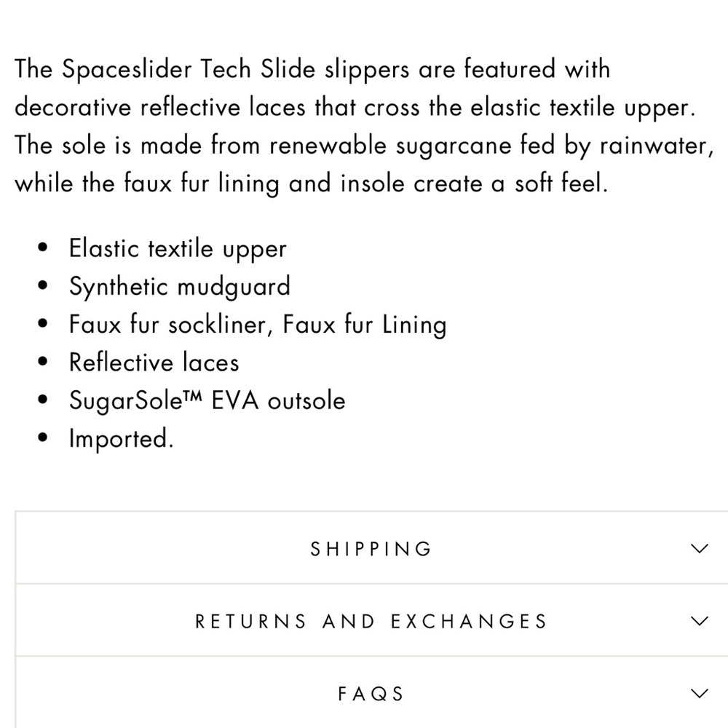The image size is (728, 728).
Task: Click the downward chevron beside SHIPPING
Action: click(x=700, y=549)
